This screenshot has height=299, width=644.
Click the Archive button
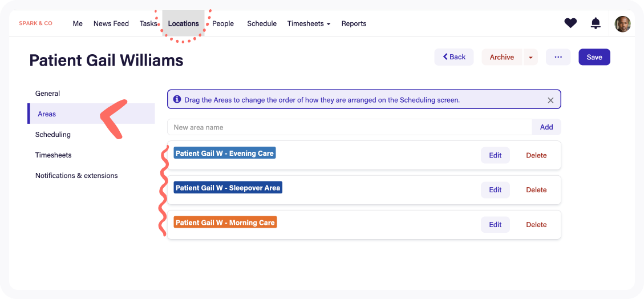click(501, 57)
